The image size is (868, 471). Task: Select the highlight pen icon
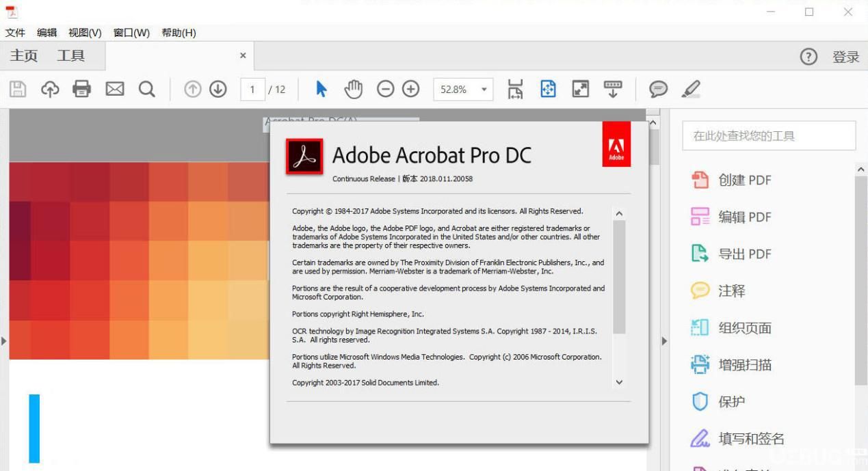tap(692, 89)
